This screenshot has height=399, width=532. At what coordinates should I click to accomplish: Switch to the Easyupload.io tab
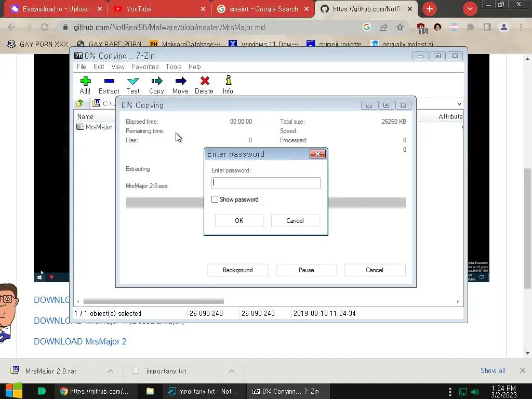56,9
